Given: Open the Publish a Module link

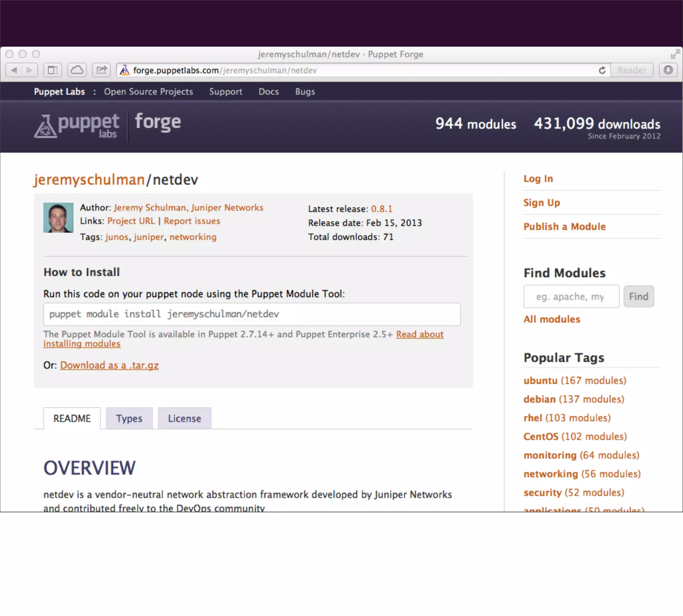Looking at the screenshot, I should tap(565, 226).
